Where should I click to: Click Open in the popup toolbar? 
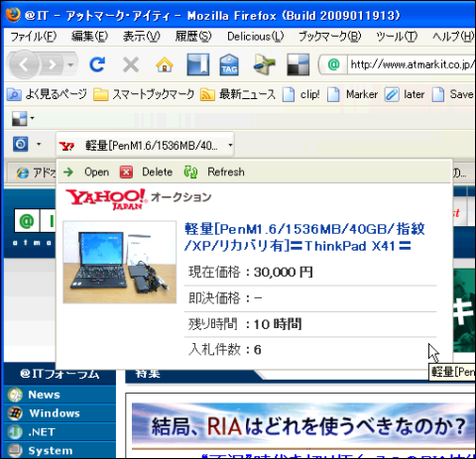(x=96, y=172)
